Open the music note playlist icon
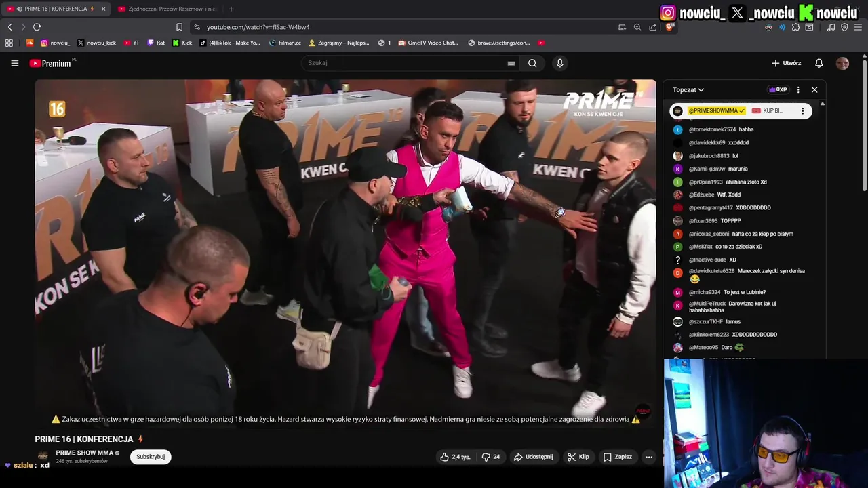This screenshot has height=488, width=868. tap(831, 27)
